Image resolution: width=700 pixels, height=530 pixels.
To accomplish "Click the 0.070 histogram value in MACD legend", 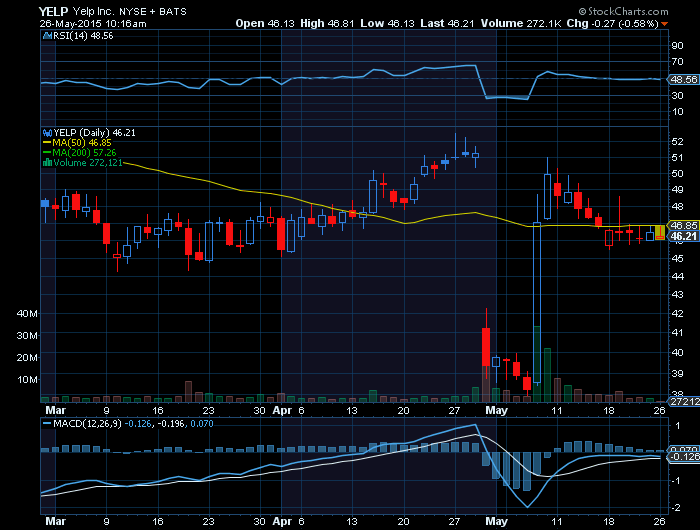I will coord(202,423).
